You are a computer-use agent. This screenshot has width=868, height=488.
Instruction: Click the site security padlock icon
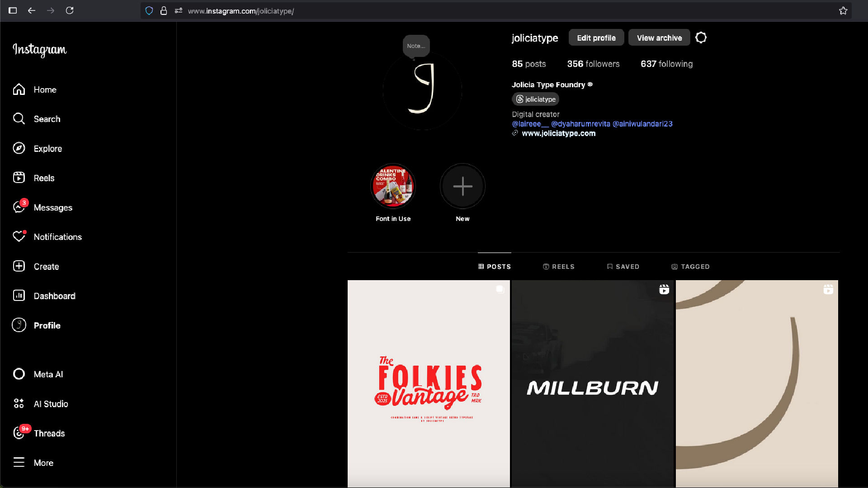click(164, 11)
